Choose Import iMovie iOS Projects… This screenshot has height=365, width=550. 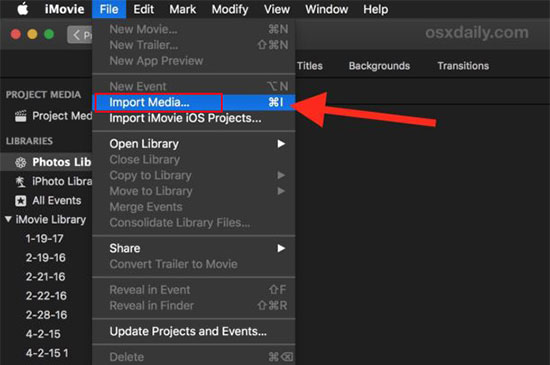194,118
